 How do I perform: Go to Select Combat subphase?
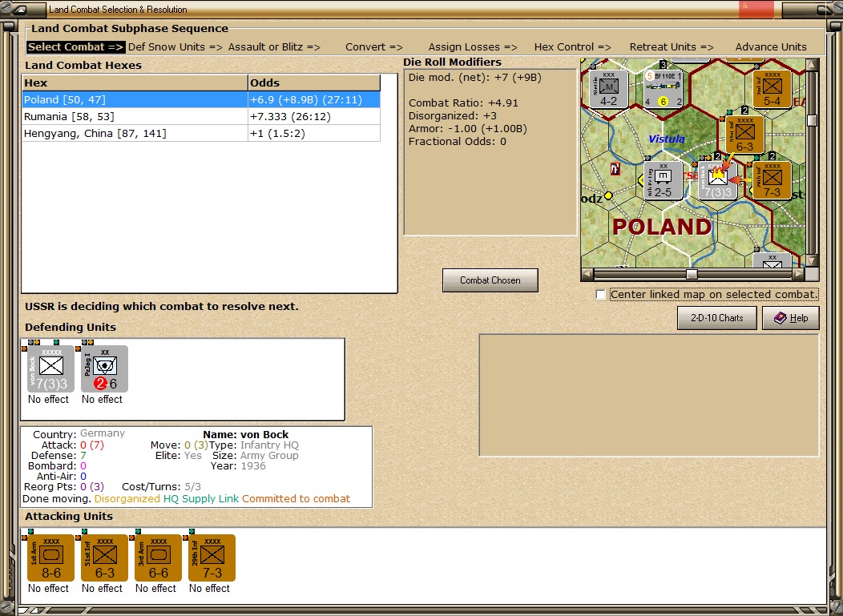tap(76, 46)
